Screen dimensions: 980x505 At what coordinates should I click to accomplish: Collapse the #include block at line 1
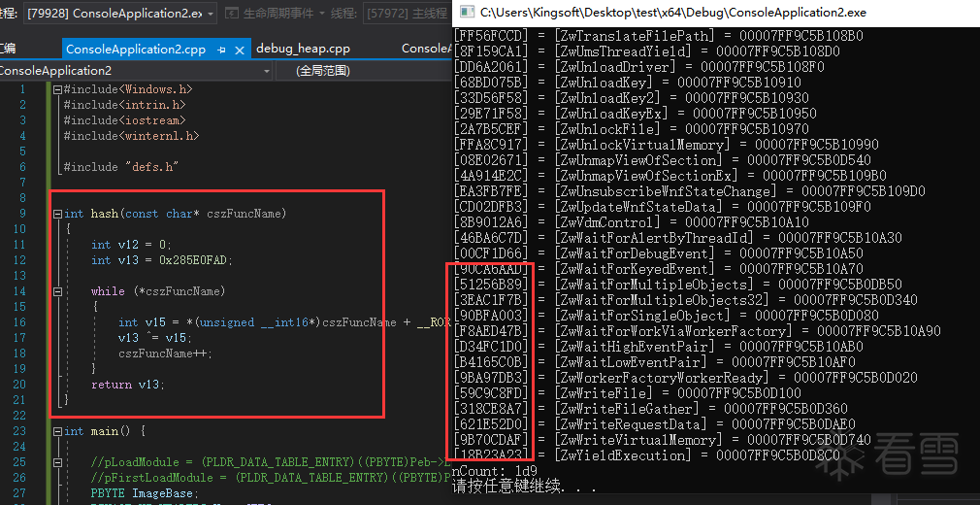tap(58, 89)
